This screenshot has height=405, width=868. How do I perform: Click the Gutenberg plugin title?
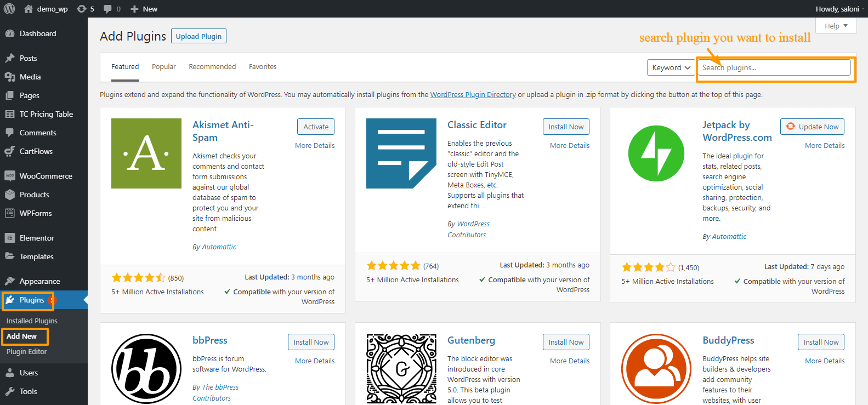point(471,340)
